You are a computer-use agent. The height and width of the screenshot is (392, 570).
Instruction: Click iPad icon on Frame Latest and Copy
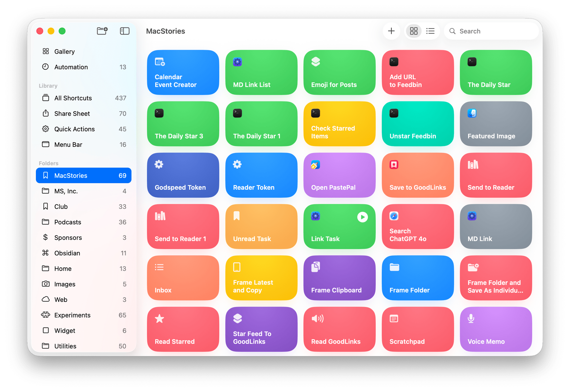click(x=237, y=267)
